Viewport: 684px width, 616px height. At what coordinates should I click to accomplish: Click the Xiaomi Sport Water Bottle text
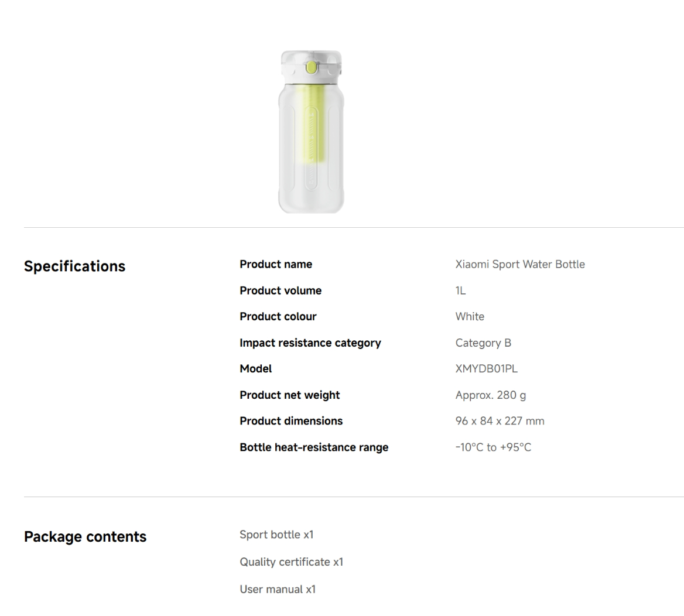pos(520,264)
